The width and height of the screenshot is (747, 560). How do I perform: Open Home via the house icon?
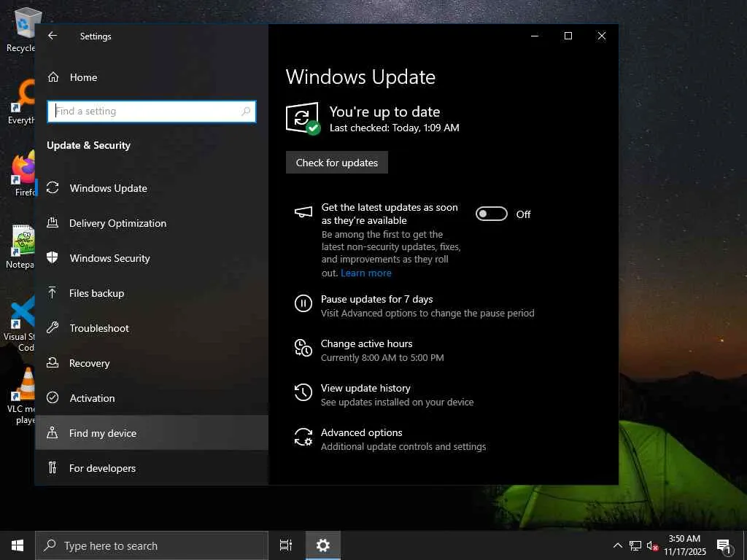tap(53, 77)
